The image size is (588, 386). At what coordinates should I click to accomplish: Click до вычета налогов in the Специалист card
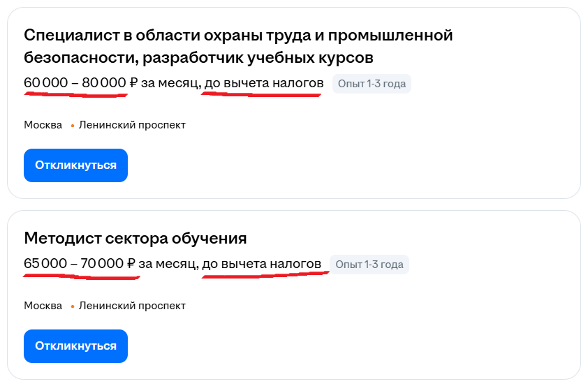(x=264, y=83)
